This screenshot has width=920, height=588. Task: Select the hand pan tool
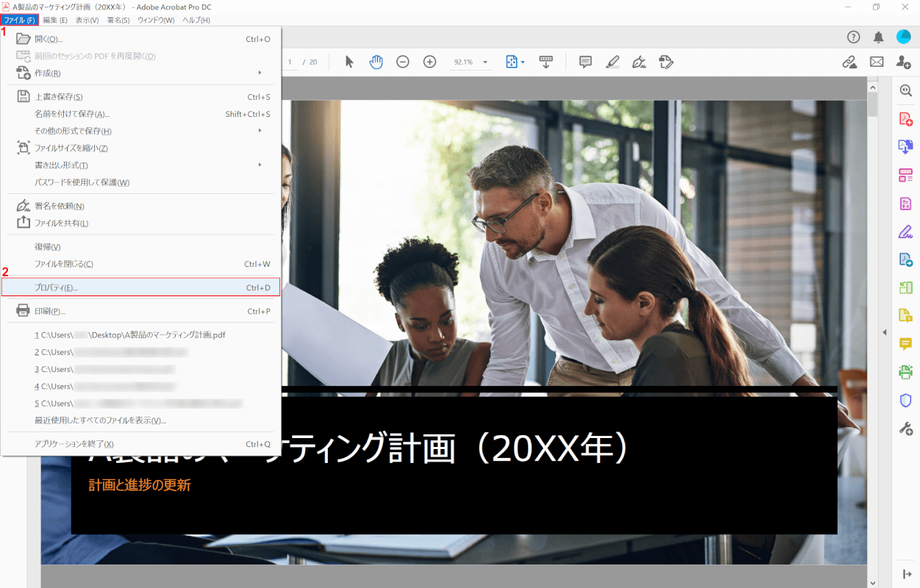click(x=376, y=62)
